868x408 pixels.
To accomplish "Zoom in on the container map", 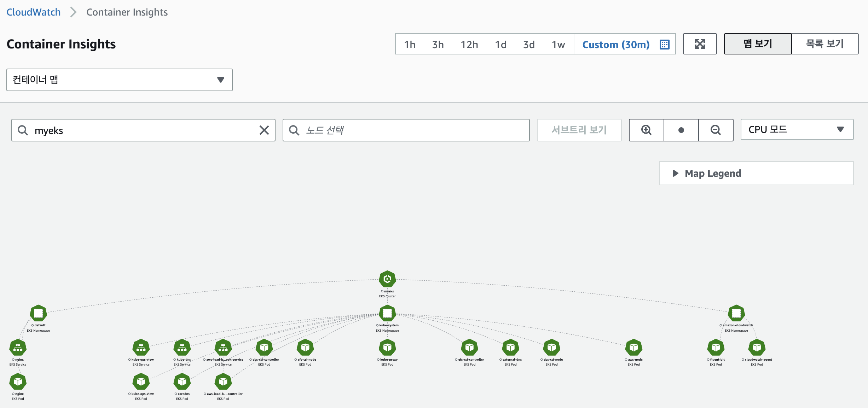I will [x=646, y=130].
